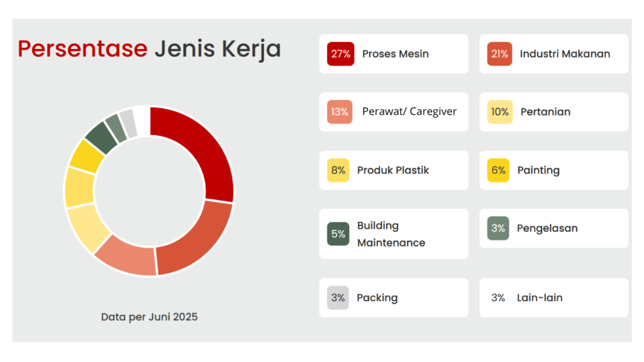Click the 21% badge beside Industri Makanan
The width and height of the screenshot is (644, 362).
pos(500,54)
